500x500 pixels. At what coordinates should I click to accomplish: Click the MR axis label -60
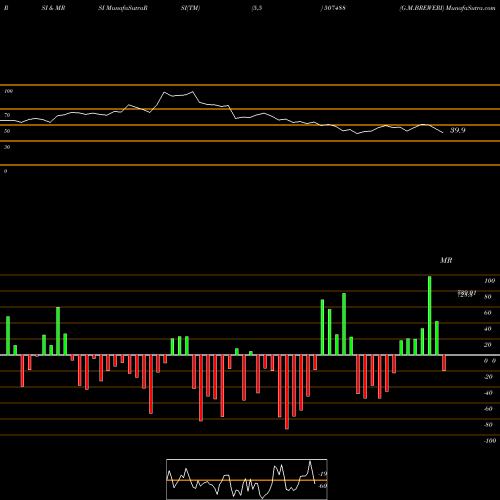(x=488, y=409)
